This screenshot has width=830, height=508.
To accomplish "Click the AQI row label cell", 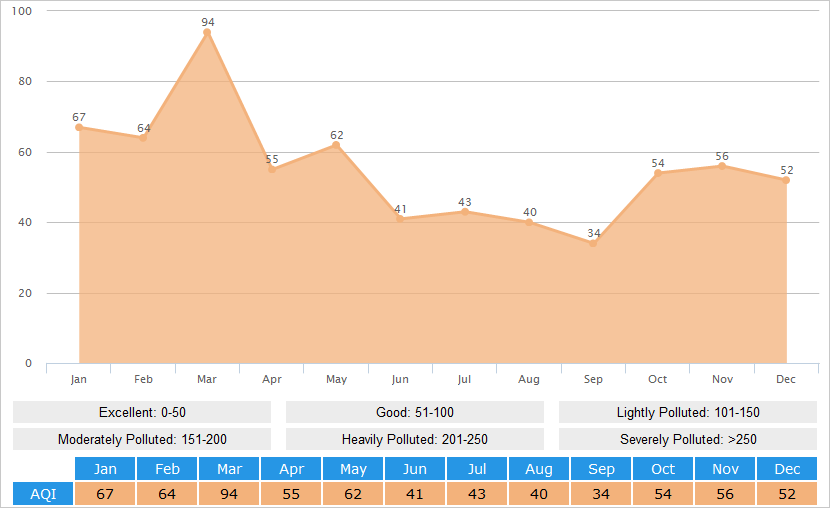I will point(43,494).
